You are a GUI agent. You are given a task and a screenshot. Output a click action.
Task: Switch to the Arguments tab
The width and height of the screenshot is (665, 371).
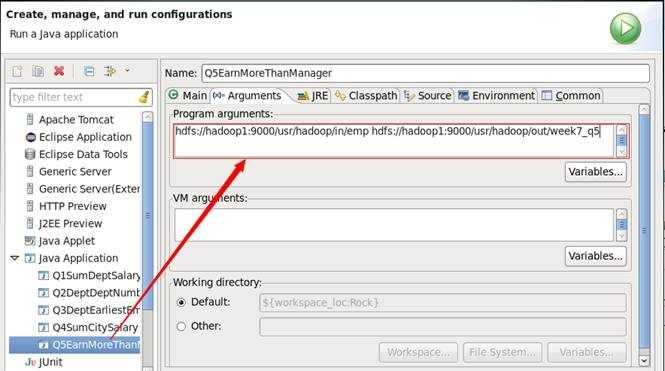(248, 95)
